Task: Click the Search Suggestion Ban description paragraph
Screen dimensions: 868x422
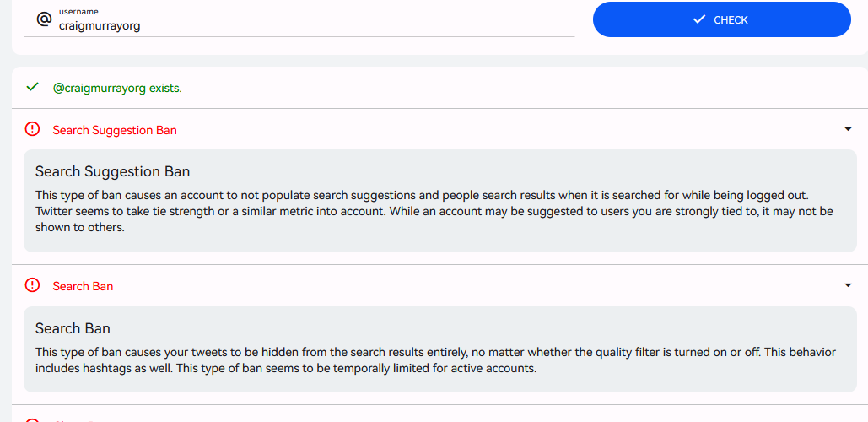Action: [434, 211]
